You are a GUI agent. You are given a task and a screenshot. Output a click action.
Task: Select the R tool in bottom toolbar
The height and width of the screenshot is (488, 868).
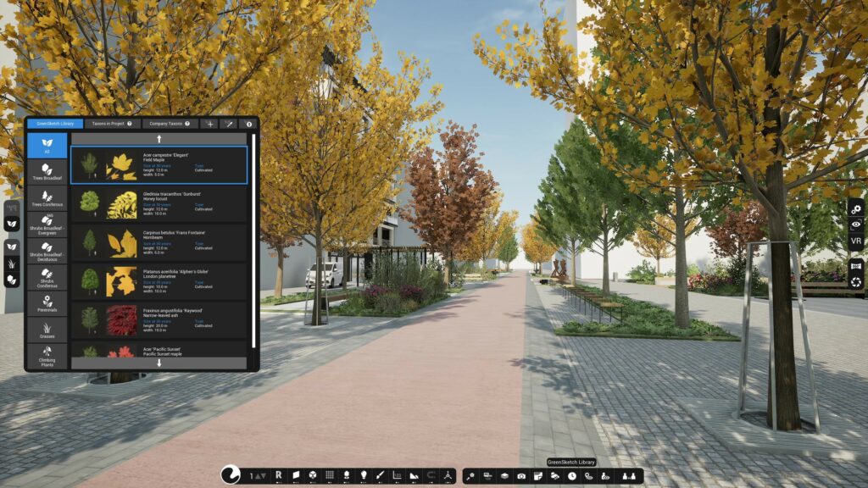tap(278, 475)
